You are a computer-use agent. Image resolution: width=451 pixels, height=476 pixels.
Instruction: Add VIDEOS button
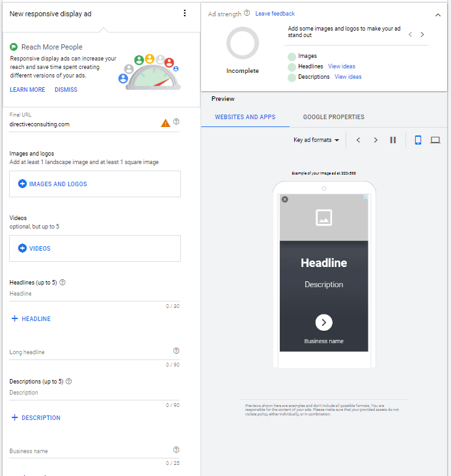[x=95, y=248]
